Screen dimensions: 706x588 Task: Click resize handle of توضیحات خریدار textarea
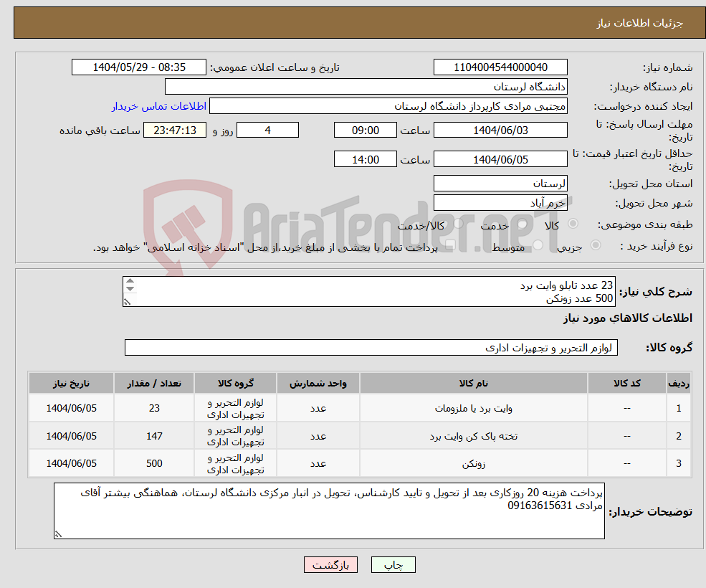[58, 534]
